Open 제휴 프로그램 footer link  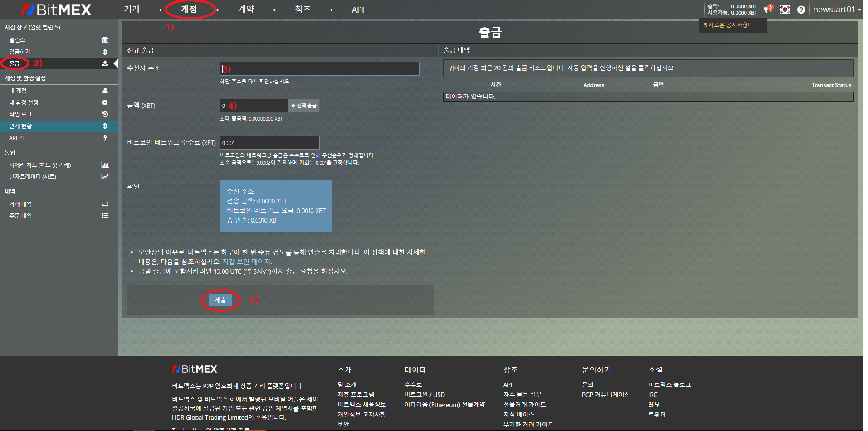(x=356, y=395)
